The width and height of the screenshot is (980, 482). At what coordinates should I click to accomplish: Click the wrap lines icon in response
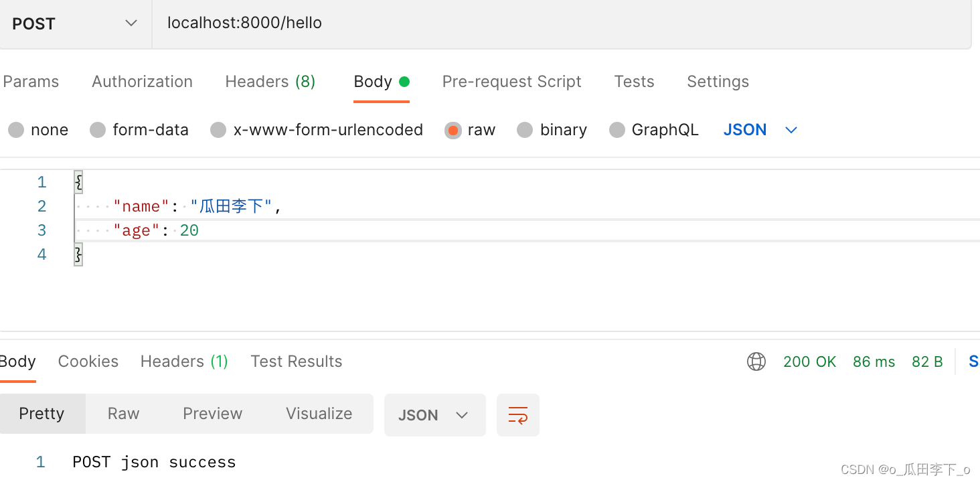(x=517, y=415)
